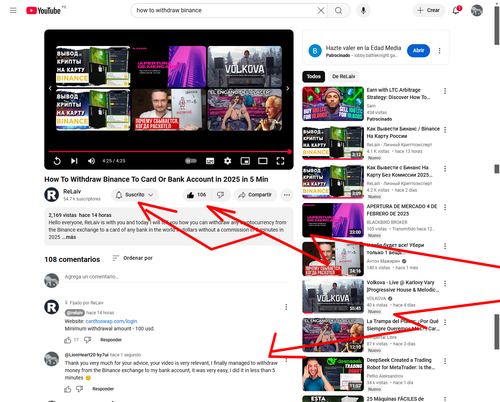
Task: Click the Agrega un comentario field
Action: tap(176, 277)
